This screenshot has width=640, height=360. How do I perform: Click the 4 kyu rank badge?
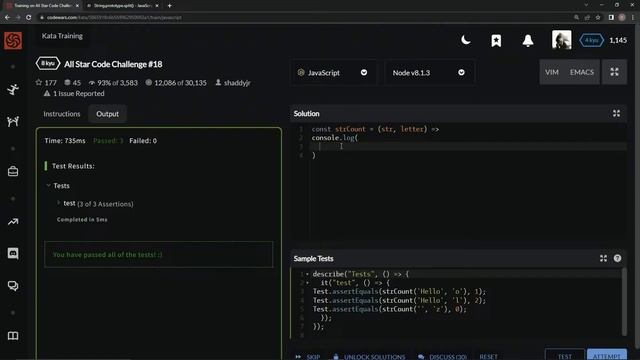pos(591,40)
